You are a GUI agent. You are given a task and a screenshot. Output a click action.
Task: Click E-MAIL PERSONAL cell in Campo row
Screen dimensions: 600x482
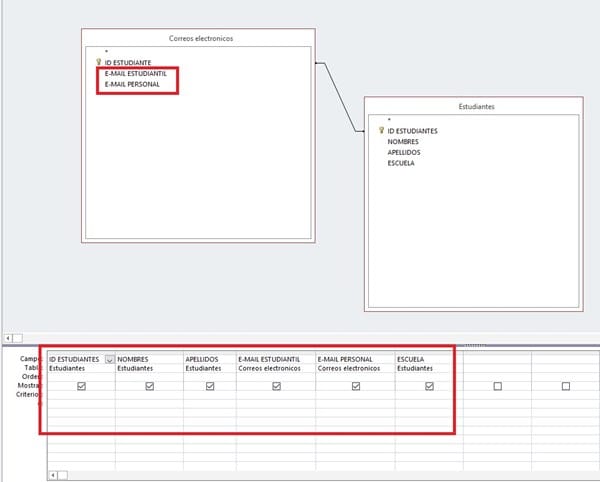[355, 359]
